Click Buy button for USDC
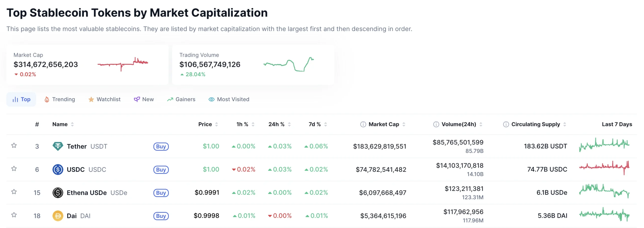 161,169
